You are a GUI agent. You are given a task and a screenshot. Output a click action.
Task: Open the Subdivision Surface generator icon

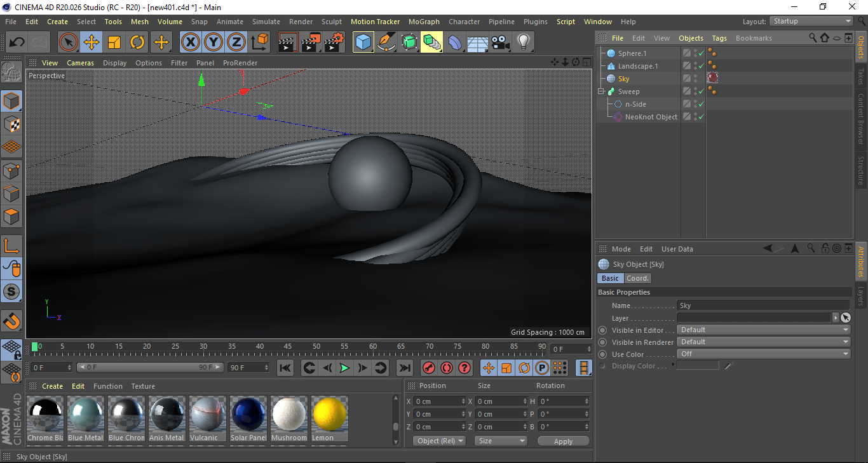click(409, 43)
